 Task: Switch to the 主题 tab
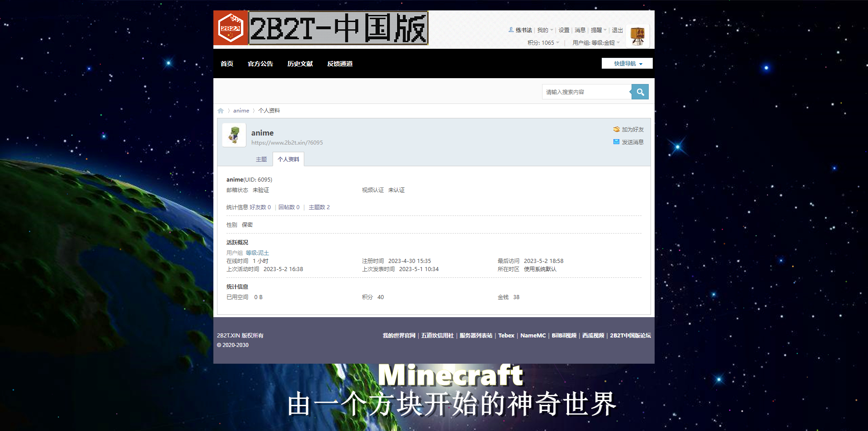[x=261, y=159]
